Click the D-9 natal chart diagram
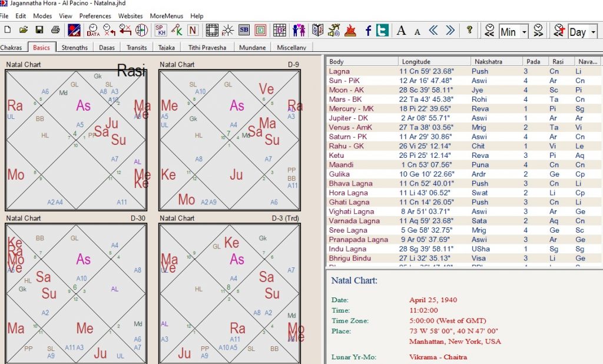The height and width of the screenshot is (364, 603). (x=230, y=140)
